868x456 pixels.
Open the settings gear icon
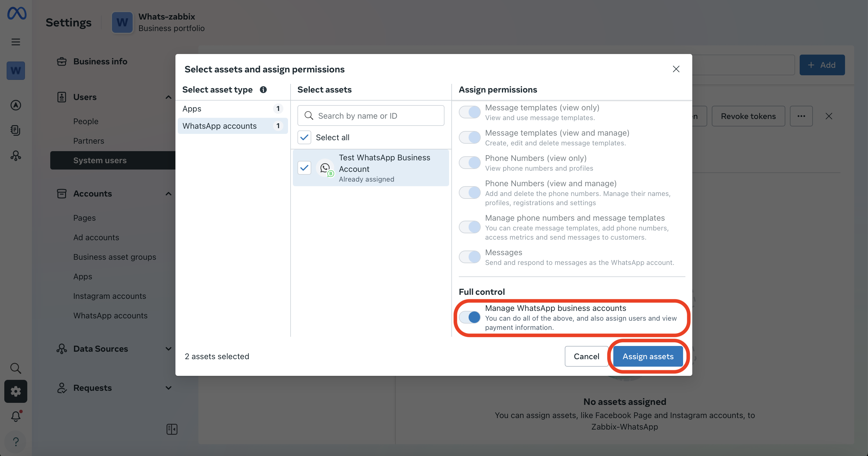[16, 391]
